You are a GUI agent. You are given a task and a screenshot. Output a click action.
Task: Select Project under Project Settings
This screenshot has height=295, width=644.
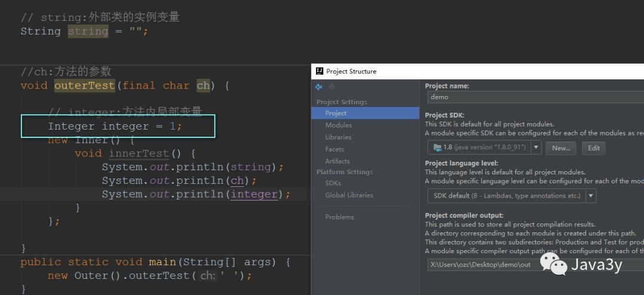pos(365,113)
